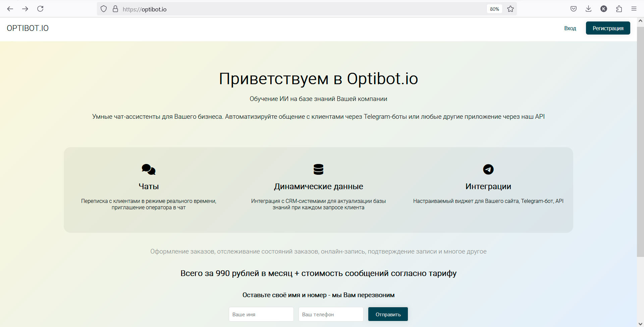Screen dimensions: 644x327
Task: Click the Переписка с клиентами description text
Action: tap(149, 204)
